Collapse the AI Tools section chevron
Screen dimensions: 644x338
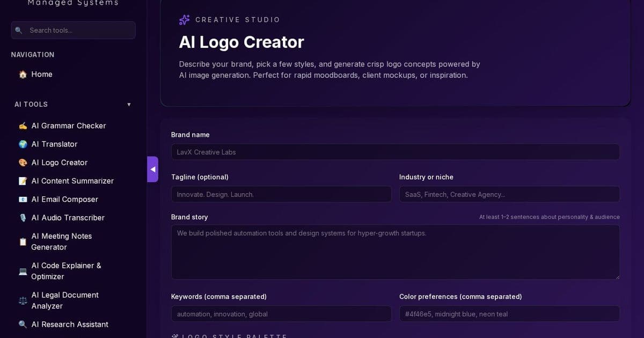[x=129, y=105]
